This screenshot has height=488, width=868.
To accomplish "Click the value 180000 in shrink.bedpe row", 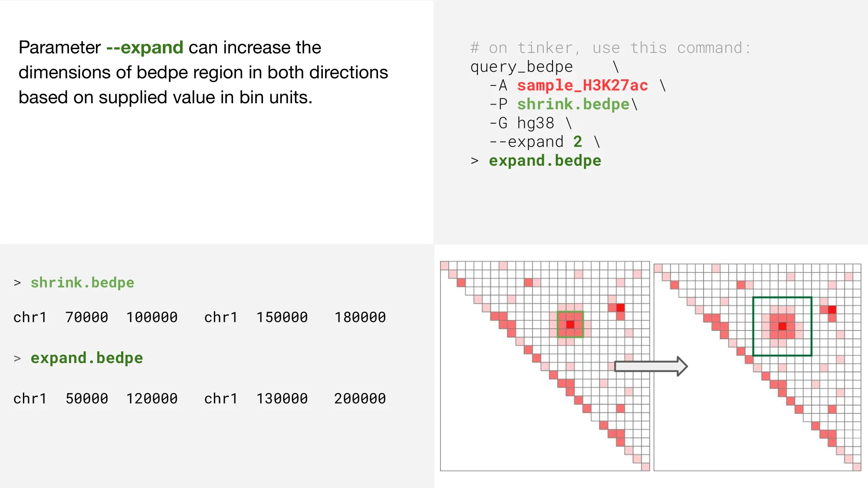I will 360,318.
